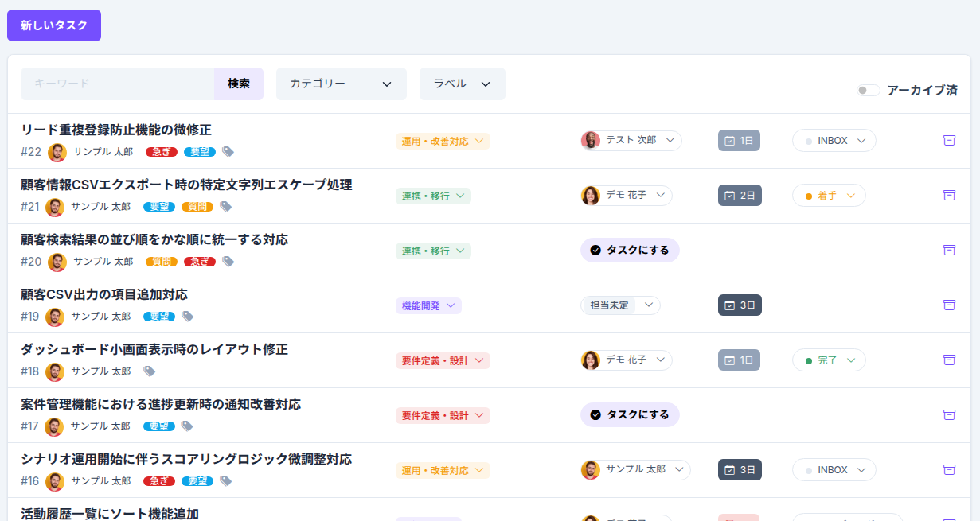Click the 質問 label on task #21

(197, 206)
